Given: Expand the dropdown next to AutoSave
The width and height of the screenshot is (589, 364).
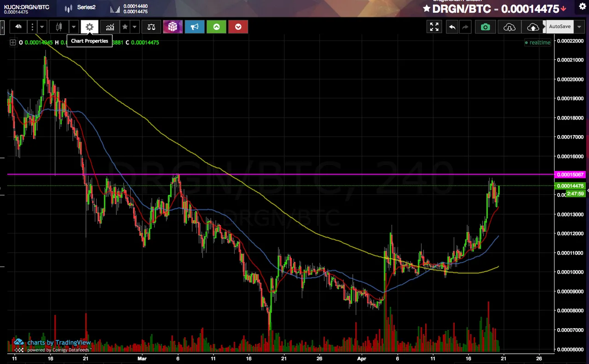Looking at the screenshot, I should (579, 26).
